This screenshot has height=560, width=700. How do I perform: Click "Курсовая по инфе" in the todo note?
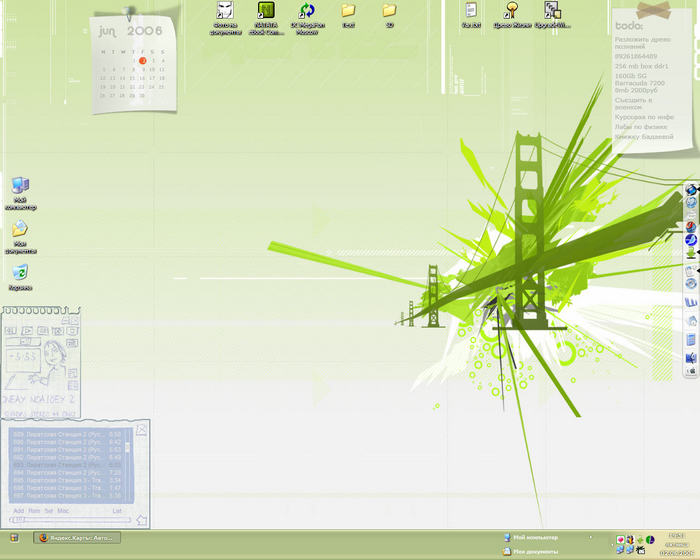click(x=644, y=117)
